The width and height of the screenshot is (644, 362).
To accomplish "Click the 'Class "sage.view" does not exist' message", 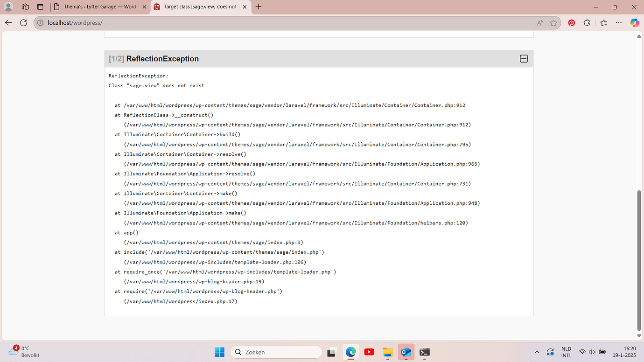I will (x=156, y=85).
